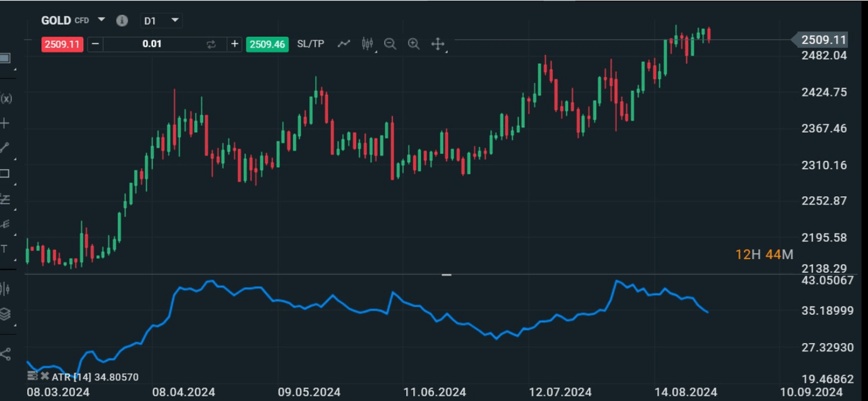This screenshot has height=401, width=868.
Task: Click the red sell price 2509.11 button
Action: coord(62,44)
